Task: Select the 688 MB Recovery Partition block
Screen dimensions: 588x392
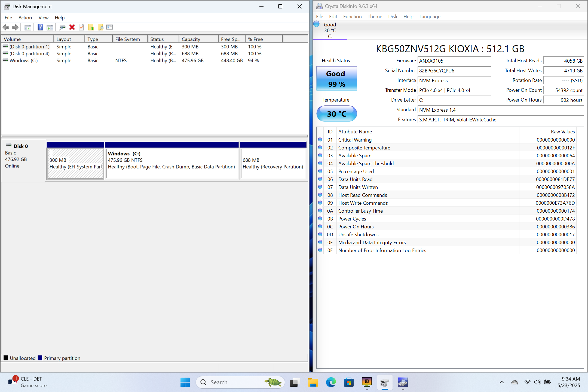Action: [273, 163]
